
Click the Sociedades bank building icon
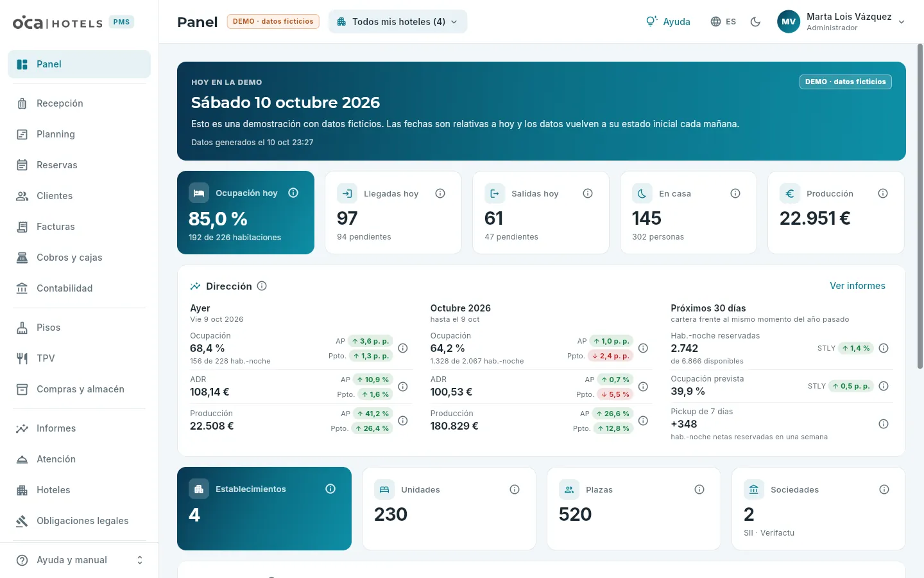pyautogui.click(x=754, y=489)
